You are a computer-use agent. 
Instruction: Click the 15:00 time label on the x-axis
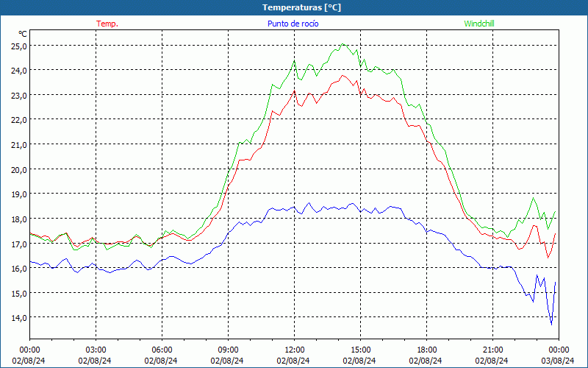[360, 350]
